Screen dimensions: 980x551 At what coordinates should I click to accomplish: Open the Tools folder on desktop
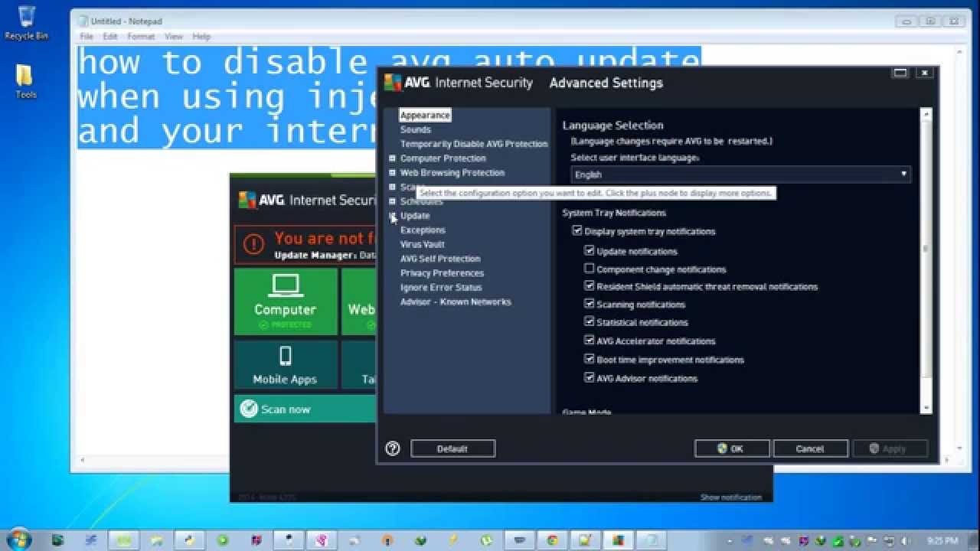[x=25, y=81]
